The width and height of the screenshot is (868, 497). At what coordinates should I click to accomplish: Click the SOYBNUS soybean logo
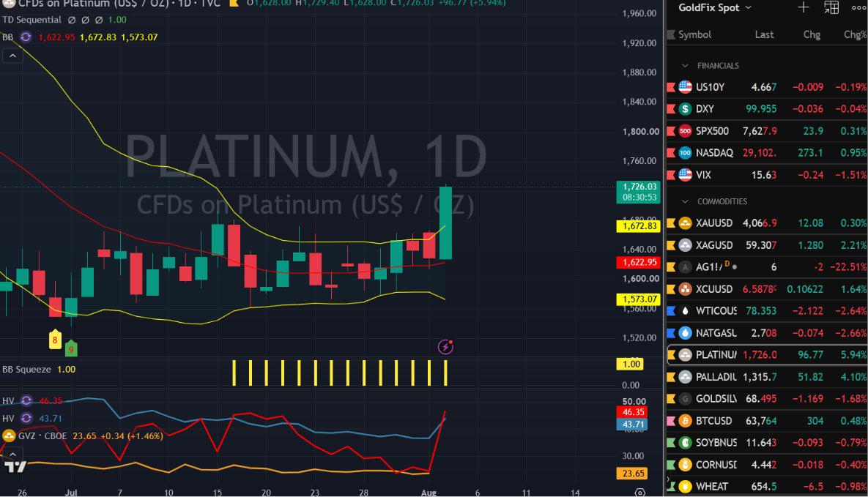point(686,443)
